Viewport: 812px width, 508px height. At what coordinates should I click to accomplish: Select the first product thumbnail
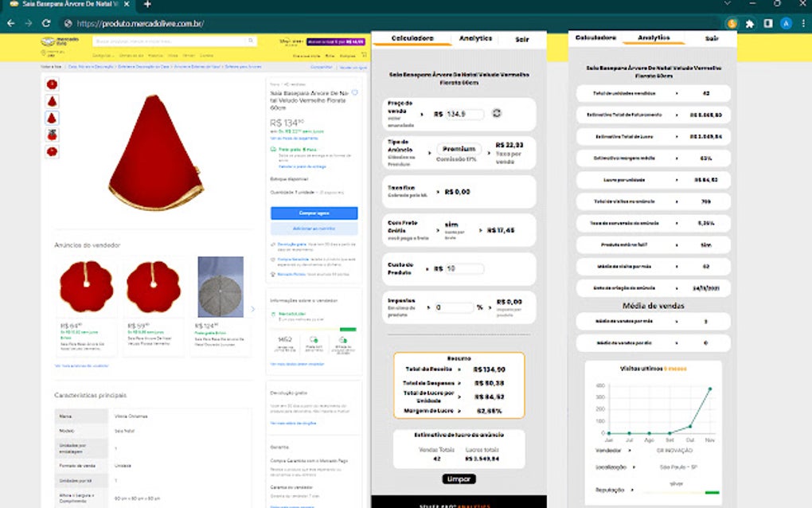point(52,84)
